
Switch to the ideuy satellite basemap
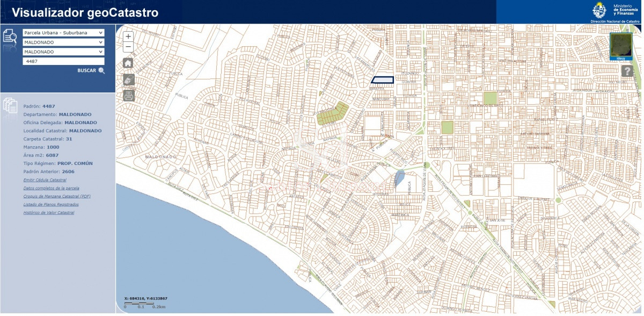click(621, 46)
